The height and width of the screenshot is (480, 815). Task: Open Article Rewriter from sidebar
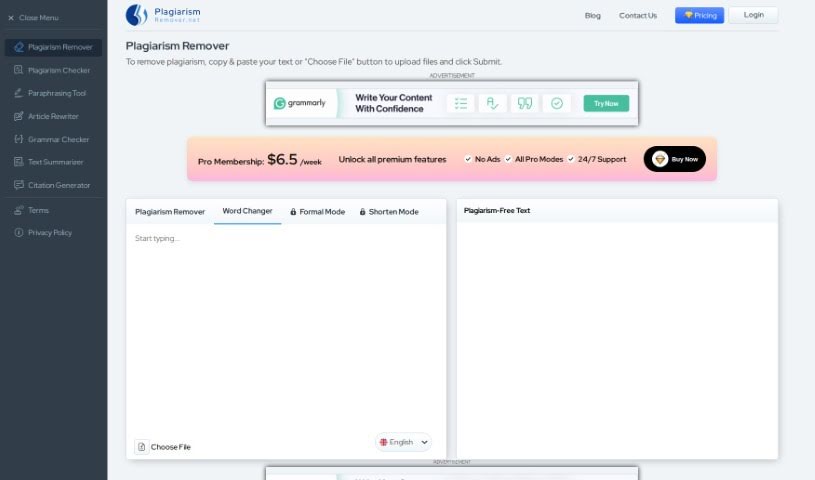(x=54, y=116)
